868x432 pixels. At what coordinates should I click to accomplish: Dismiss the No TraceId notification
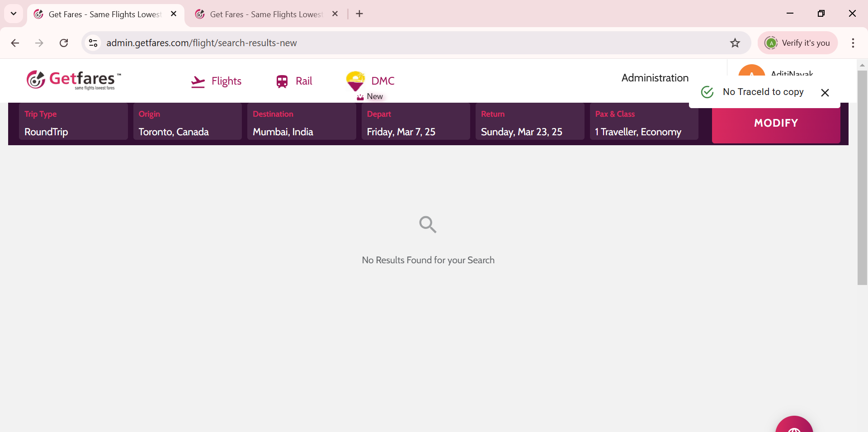click(825, 93)
